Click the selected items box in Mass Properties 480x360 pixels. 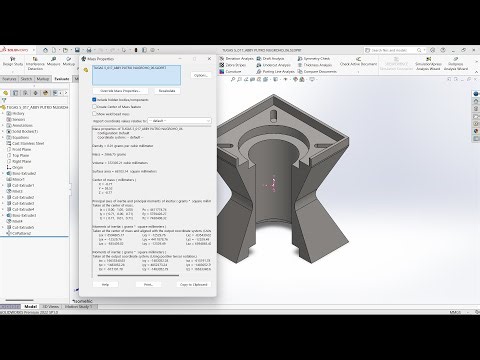137,75
